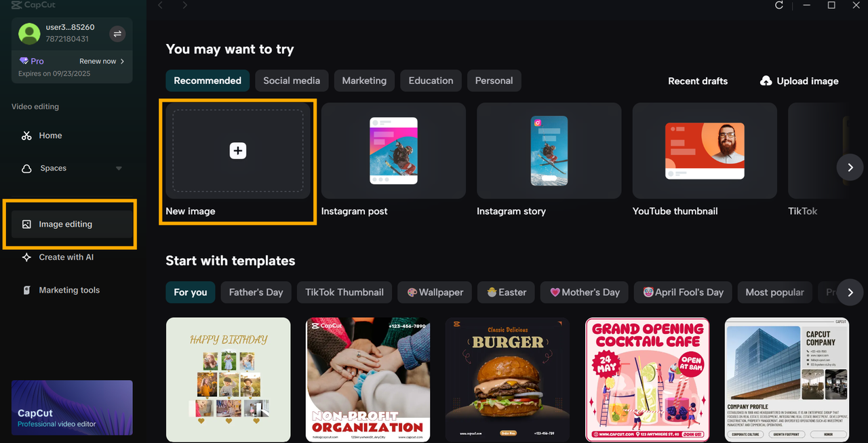
Task: Switch to the Social media tab
Action: pos(292,81)
